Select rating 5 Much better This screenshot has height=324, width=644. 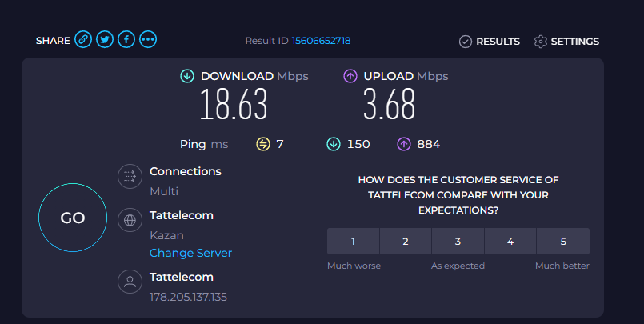563,241
